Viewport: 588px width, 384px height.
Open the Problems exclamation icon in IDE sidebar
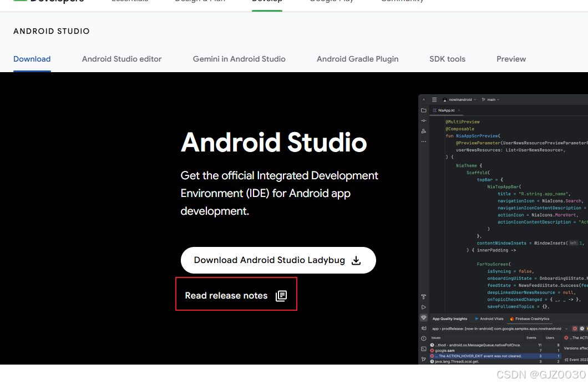pos(424,338)
